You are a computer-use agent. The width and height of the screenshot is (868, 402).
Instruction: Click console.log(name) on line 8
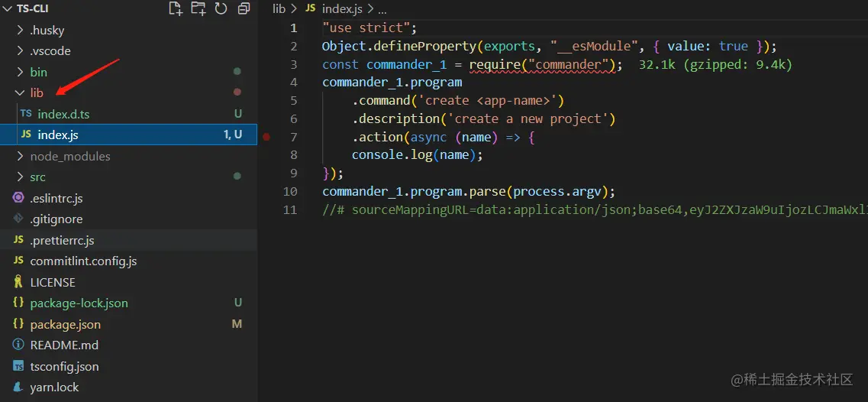(x=414, y=155)
